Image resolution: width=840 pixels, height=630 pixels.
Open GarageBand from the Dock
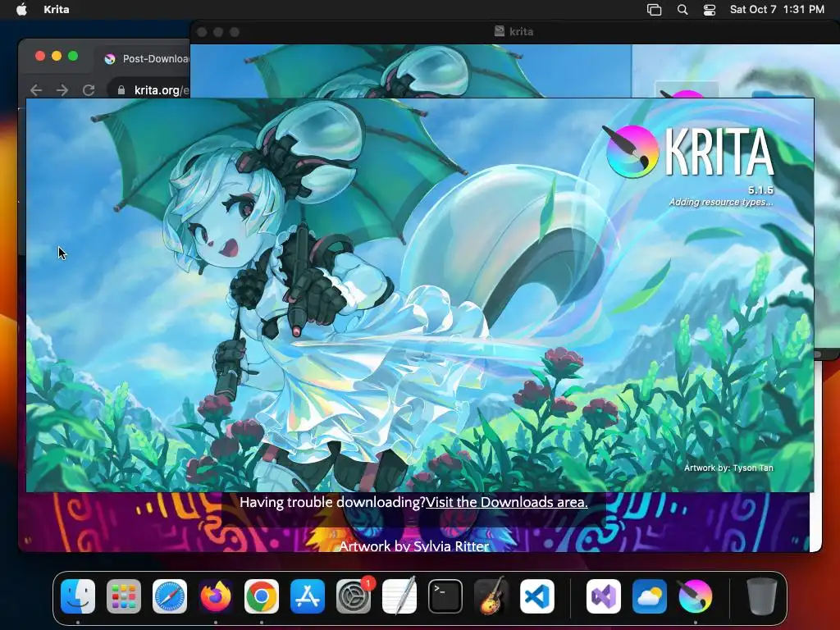pos(491,596)
